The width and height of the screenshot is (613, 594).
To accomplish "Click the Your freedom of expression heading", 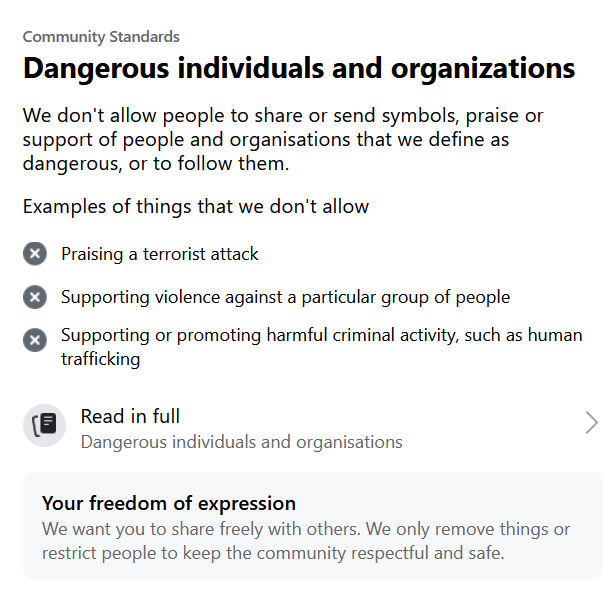I will tap(169, 503).
